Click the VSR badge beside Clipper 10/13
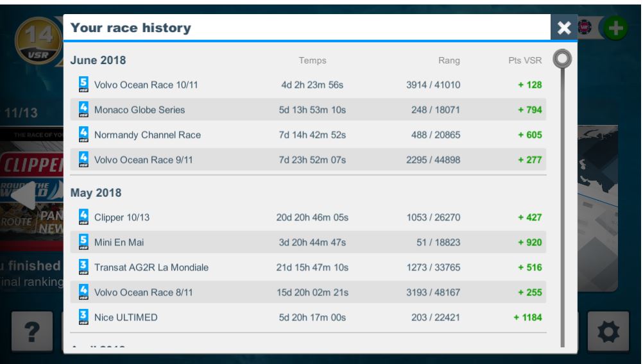 pos(83,217)
